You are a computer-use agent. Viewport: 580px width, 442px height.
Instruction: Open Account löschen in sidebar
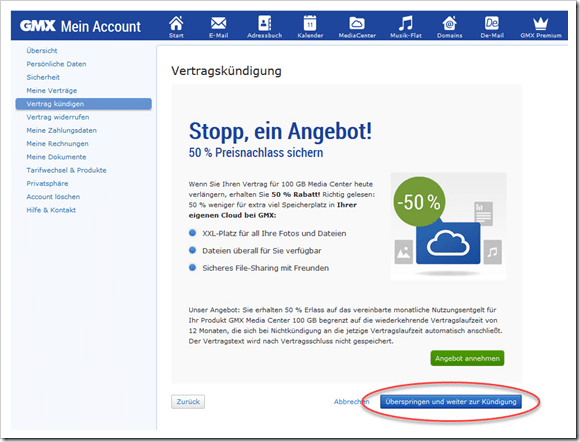click(53, 197)
